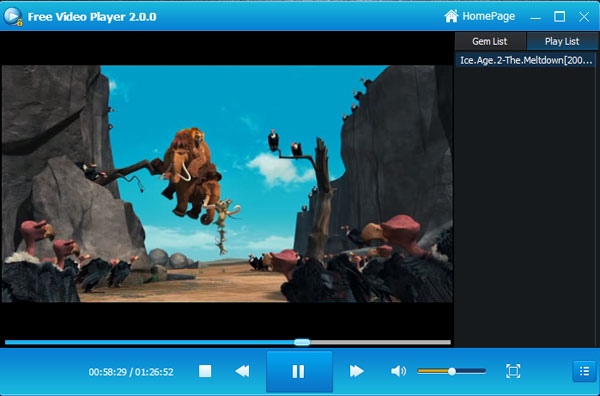Close the Free Video Player window
This screenshot has height=396, width=600.
point(584,16)
